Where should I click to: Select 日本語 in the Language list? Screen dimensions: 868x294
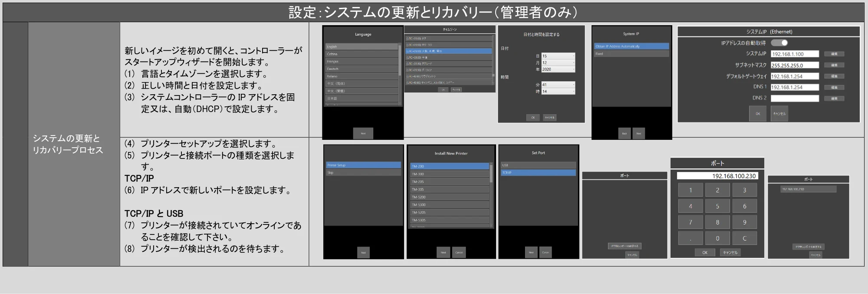click(362, 98)
